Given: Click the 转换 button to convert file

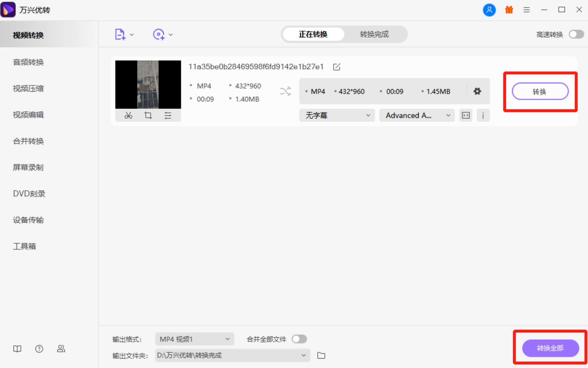Looking at the screenshot, I should point(540,91).
